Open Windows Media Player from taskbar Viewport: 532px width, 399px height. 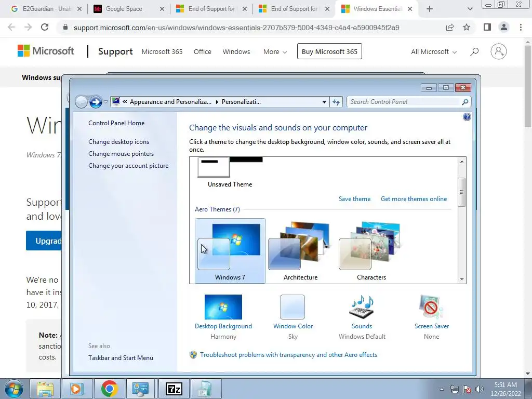[77, 389]
